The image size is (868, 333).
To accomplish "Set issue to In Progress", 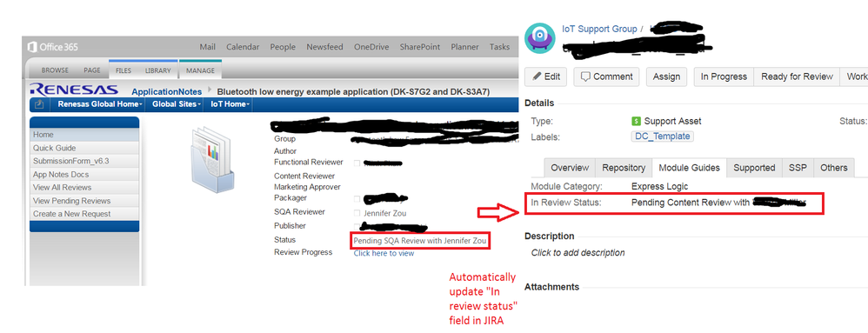I will 724,77.
